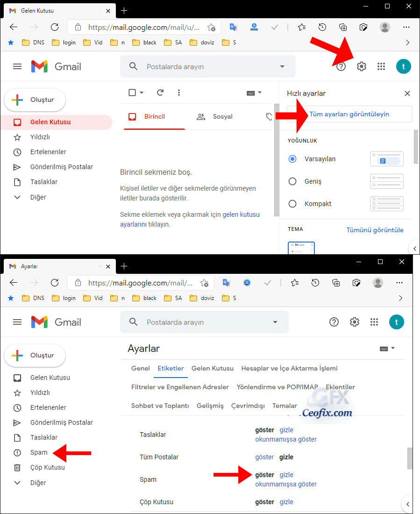The width and height of the screenshot is (420, 514).
Task: Expand bookmarks overflow chevron in top browser
Action: (407, 43)
